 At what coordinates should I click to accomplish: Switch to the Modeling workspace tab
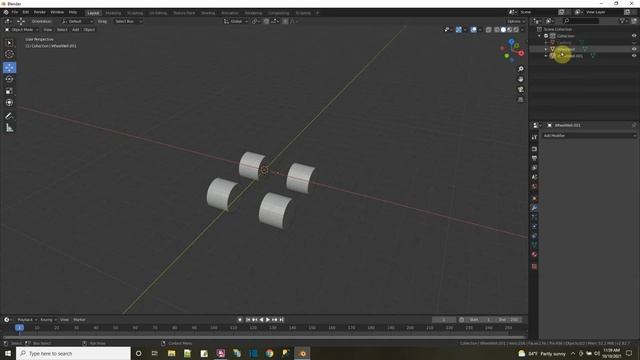coord(113,13)
